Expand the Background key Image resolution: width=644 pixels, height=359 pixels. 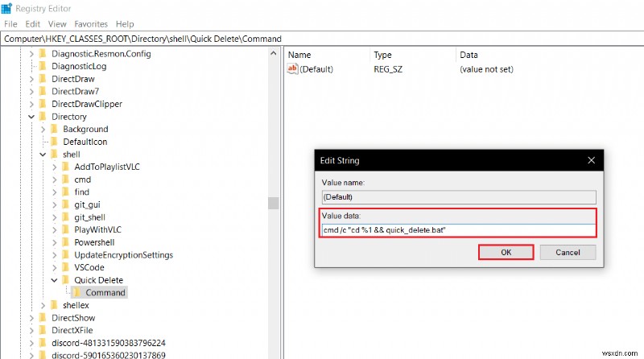(43, 130)
